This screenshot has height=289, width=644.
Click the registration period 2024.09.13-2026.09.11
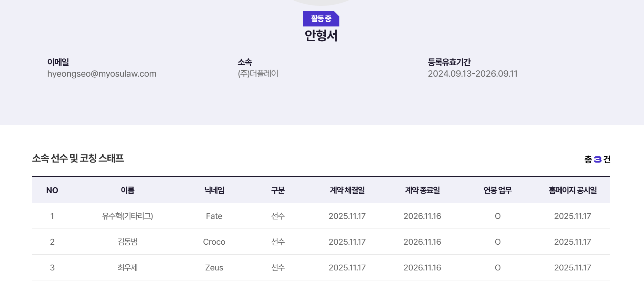(472, 74)
